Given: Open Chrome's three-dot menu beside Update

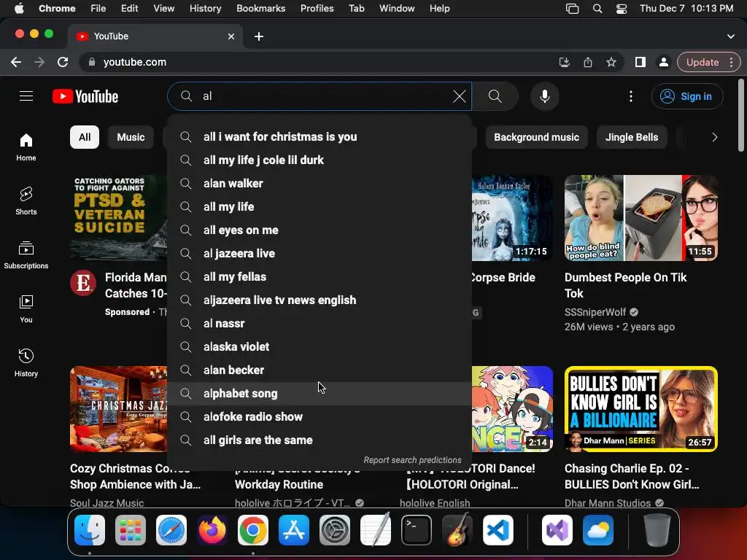Looking at the screenshot, I should (731, 62).
